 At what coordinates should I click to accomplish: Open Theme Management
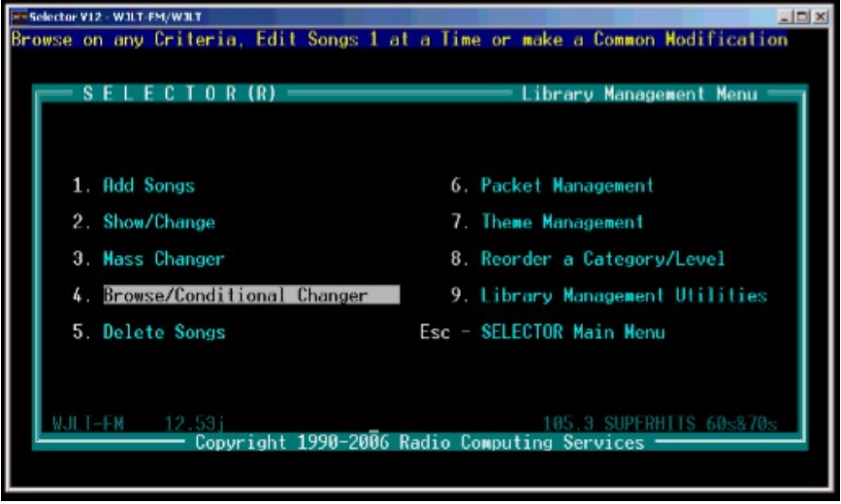[562, 223]
